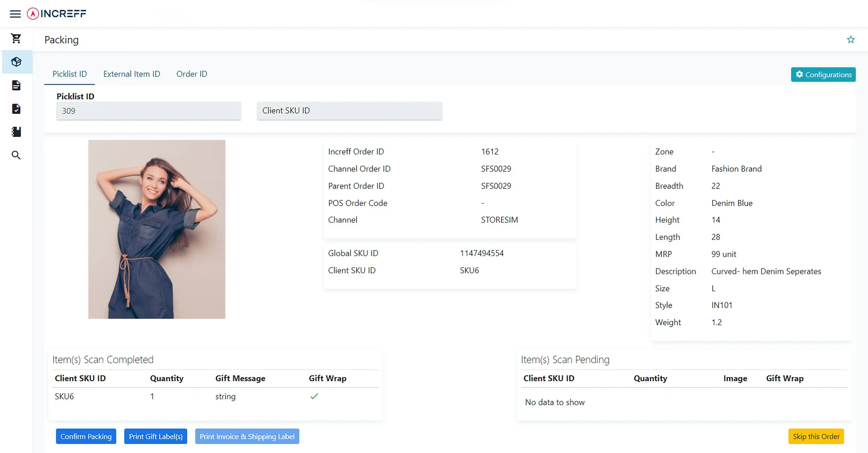Viewport: 868px width, 453px height.
Task: Click the search magnifier sidebar icon
Action: [x=16, y=155]
